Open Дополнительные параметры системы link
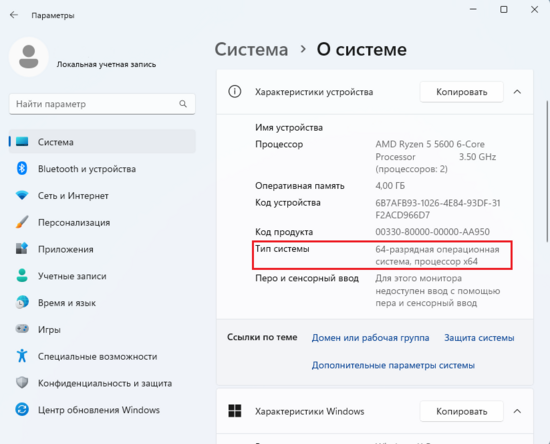 click(x=393, y=365)
